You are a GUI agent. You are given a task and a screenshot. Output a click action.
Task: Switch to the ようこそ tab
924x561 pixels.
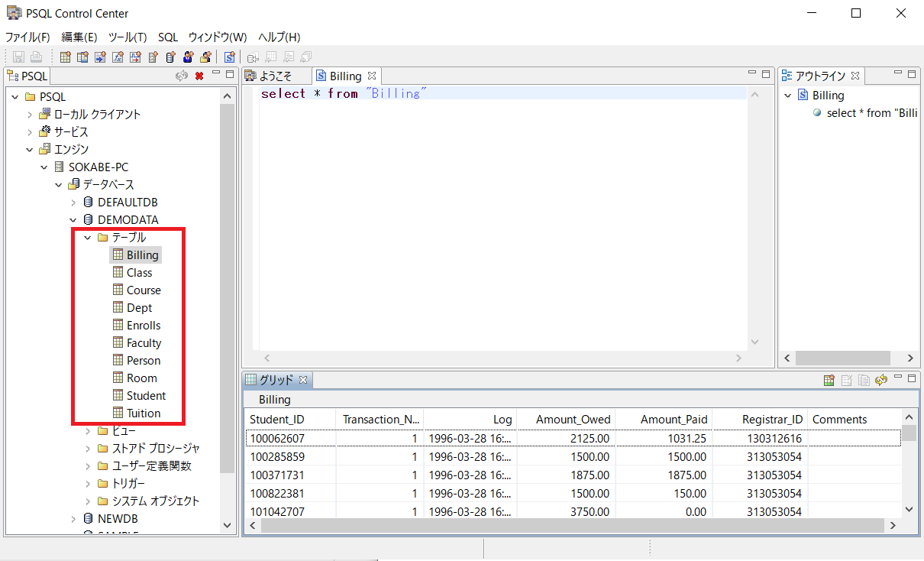[x=275, y=76]
